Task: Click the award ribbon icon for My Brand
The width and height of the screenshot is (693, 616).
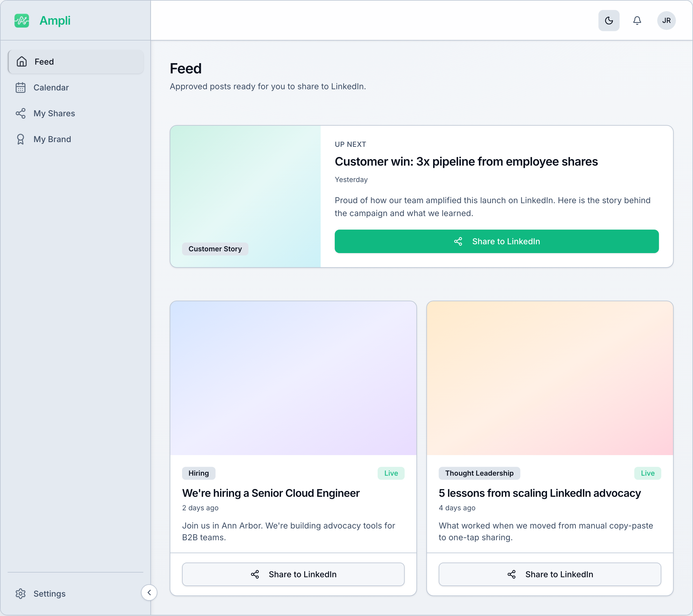Action: (x=21, y=139)
